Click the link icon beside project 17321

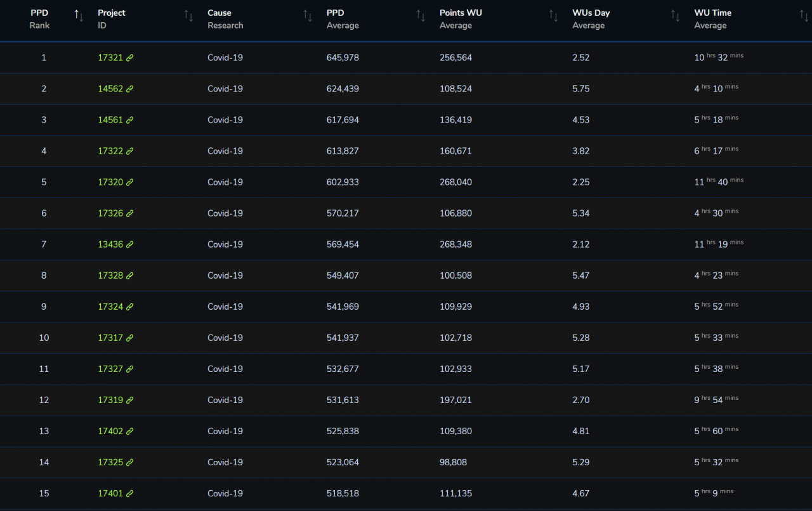(130, 58)
